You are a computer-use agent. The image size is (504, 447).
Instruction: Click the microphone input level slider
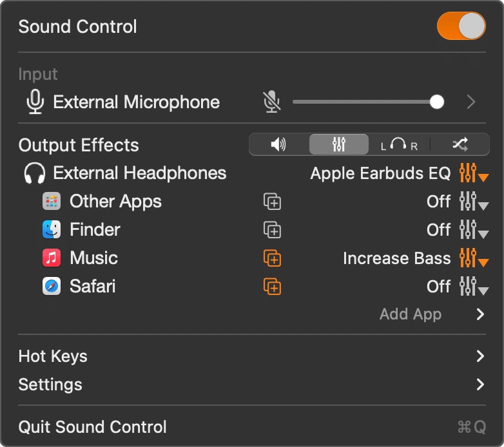pos(364,102)
